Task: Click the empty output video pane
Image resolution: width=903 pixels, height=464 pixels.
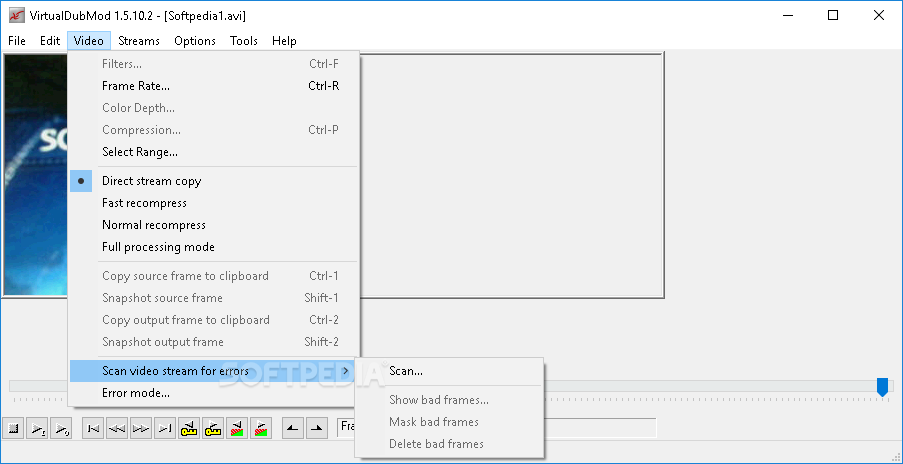Action: tap(511, 175)
